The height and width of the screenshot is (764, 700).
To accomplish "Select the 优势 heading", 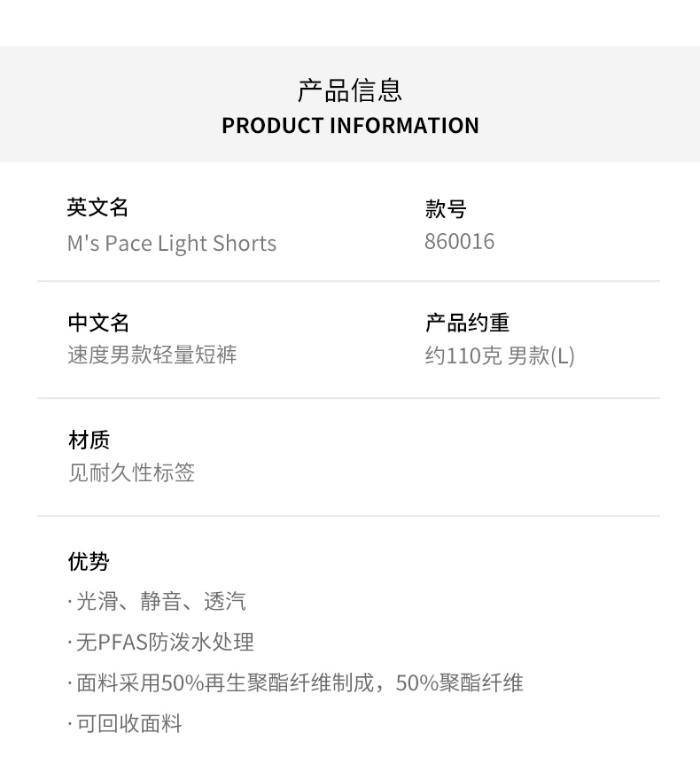I will [x=89, y=562].
